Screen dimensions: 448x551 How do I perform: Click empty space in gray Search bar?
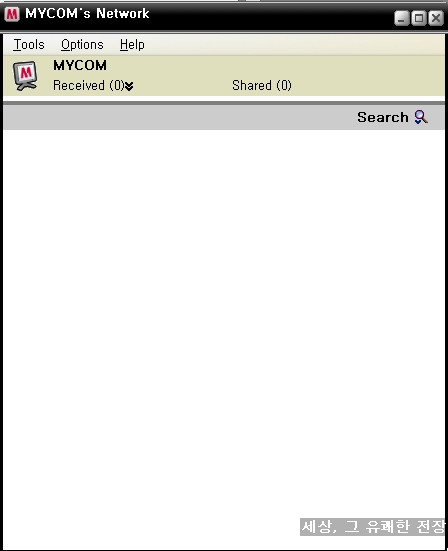(176, 117)
